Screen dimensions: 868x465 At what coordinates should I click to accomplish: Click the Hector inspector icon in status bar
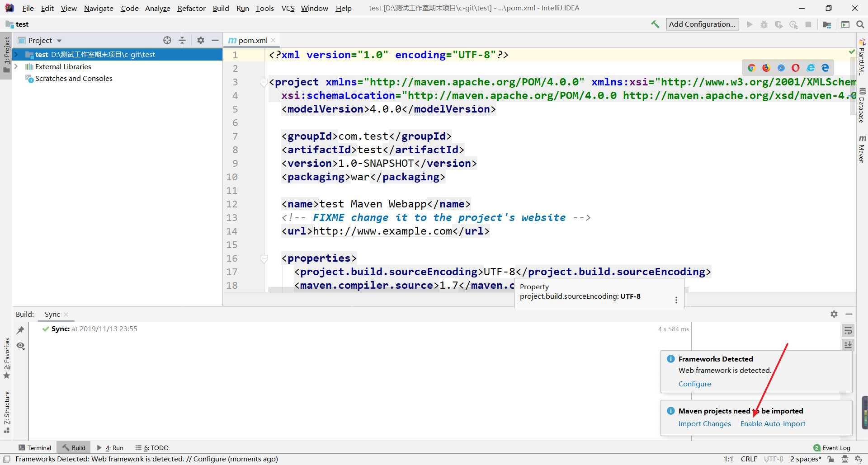coord(844,459)
